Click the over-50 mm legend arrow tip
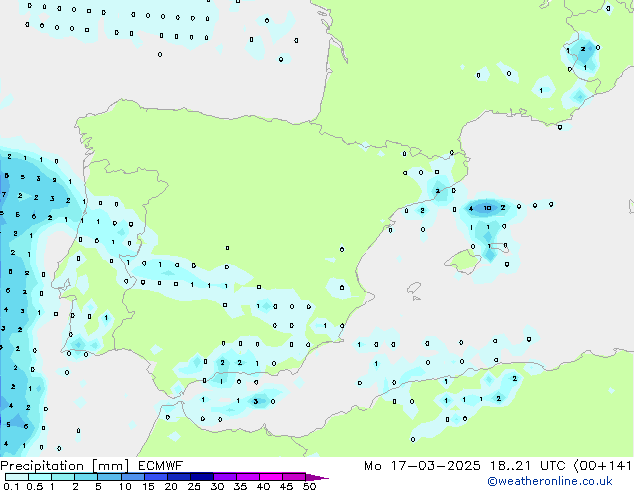 (x=317, y=477)
